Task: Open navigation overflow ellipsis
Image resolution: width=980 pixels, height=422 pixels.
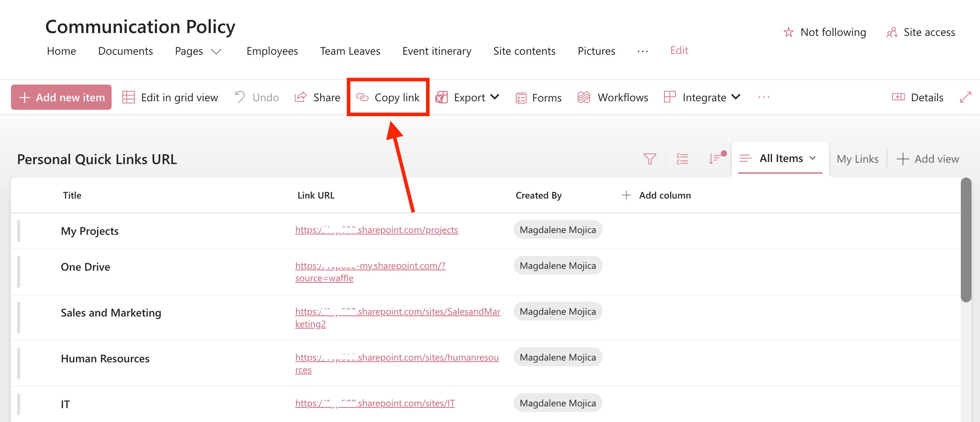Action: click(x=642, y=51)
